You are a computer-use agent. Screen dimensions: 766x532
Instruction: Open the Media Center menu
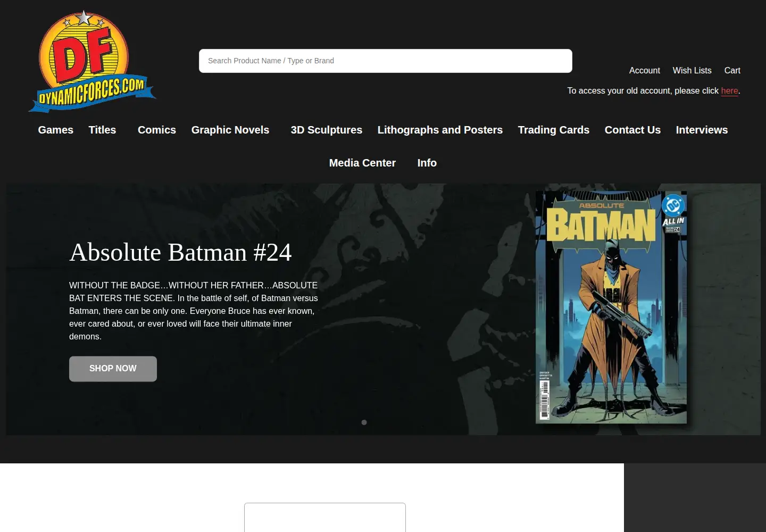[362, 163]
